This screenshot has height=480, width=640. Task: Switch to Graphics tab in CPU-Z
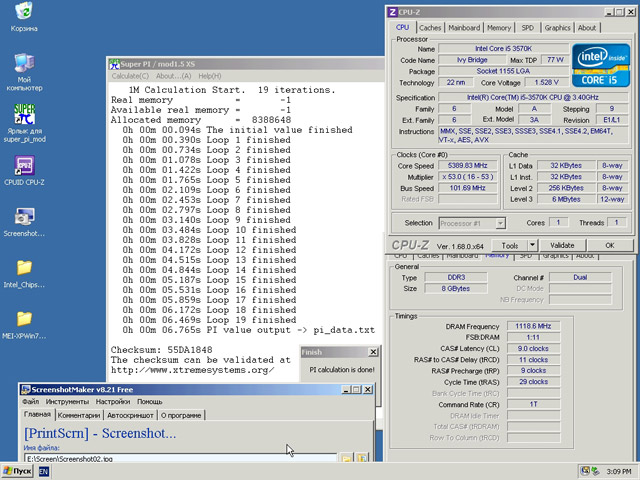pyautogui.click(x=557, y=28)
